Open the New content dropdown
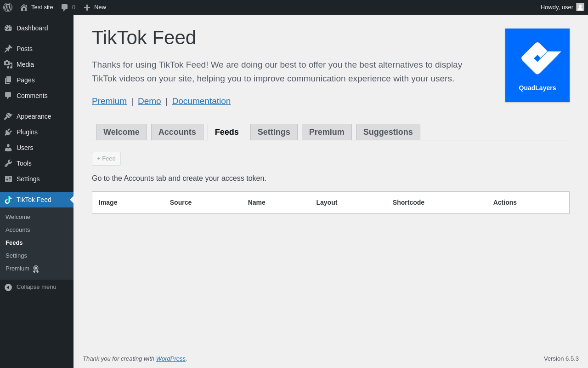This screenshot has height=368, width=588. pos(95,7)
